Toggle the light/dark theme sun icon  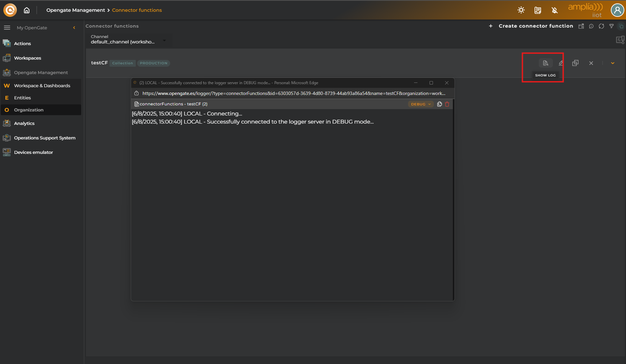(x=521, y=10)
